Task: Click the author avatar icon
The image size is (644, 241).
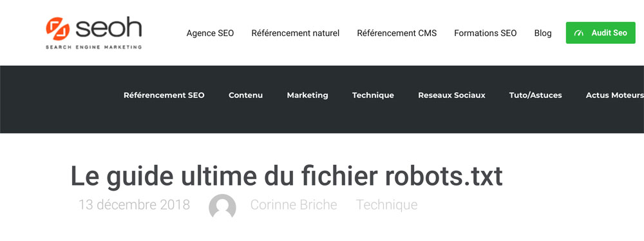Action: (222, 206)
